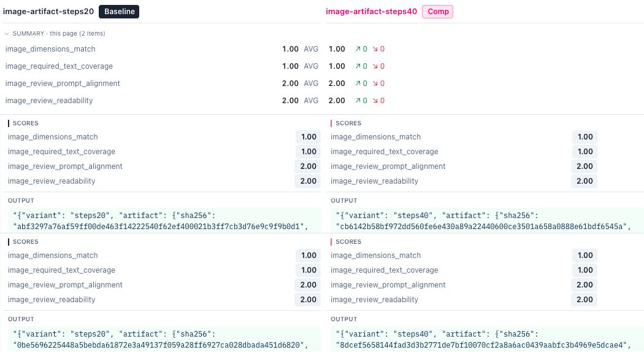Click improvements arrow for image_required_text_coverage

pos(361,66)
